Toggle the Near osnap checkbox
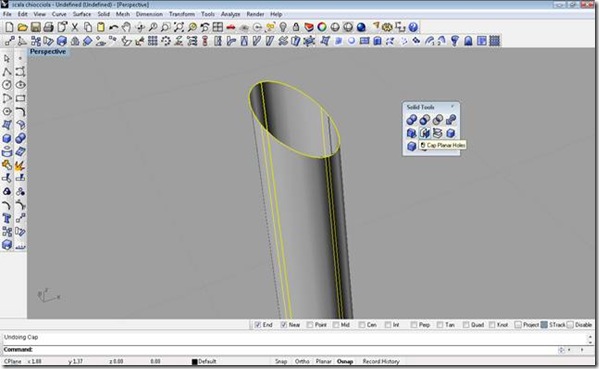Image resolution: width=599 pixels, height=369 pixels. click(283, 325)
